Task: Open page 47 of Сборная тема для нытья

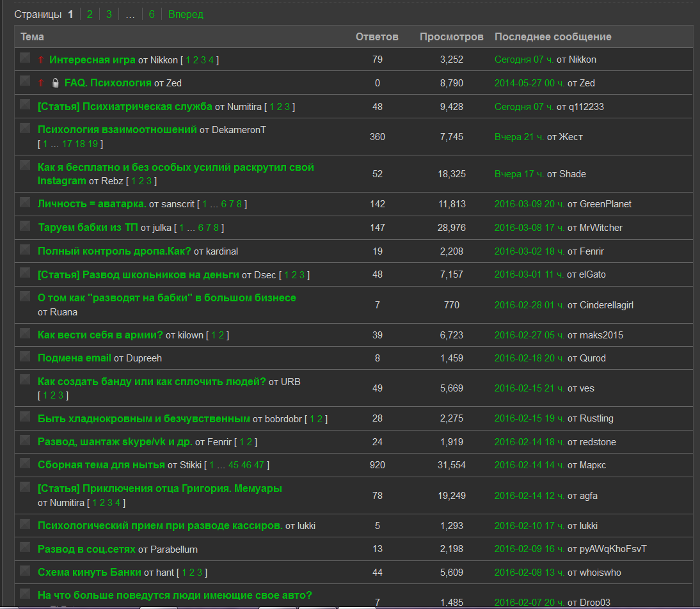Action: pos(259,465)
